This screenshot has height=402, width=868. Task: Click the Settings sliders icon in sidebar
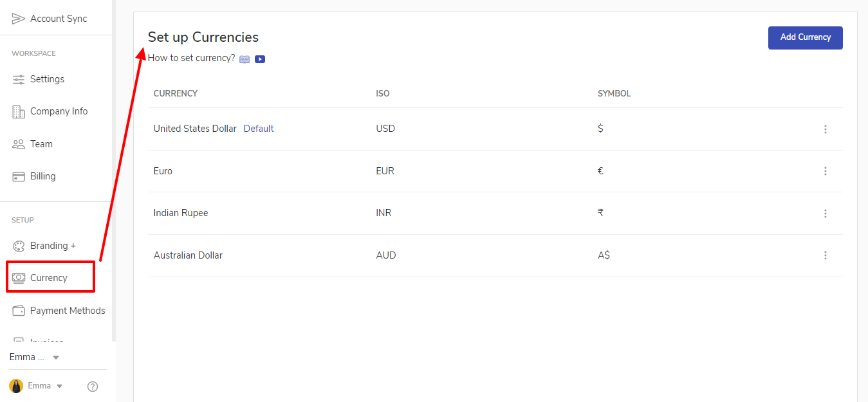point(19,79)
